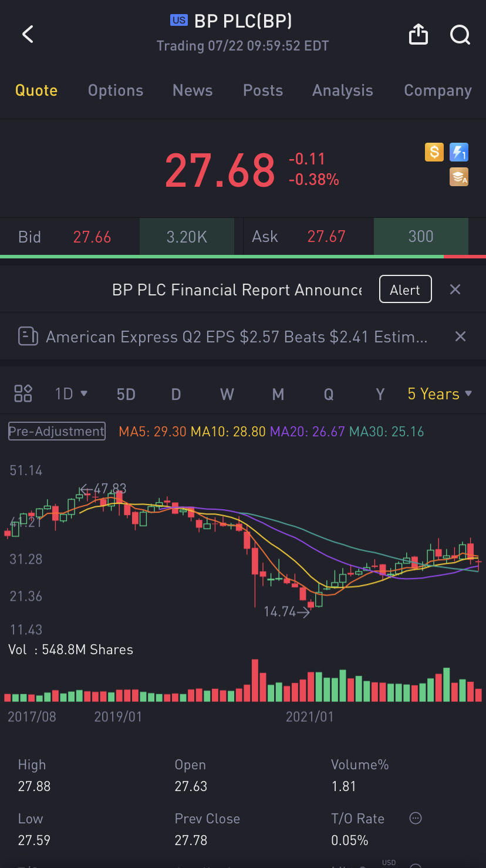Expand the 1D interval dropdown
486x868 pixels.
pyautogui.click(x=71, y=393)
